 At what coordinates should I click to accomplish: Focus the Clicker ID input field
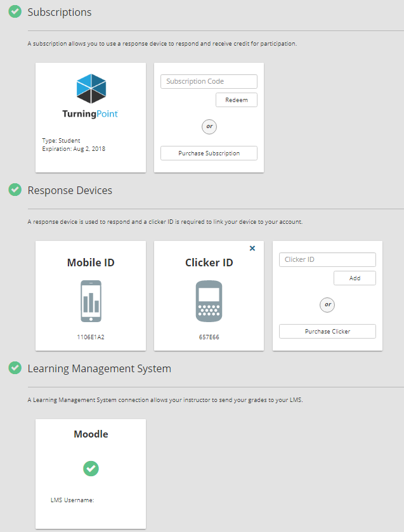coord(327,259)
